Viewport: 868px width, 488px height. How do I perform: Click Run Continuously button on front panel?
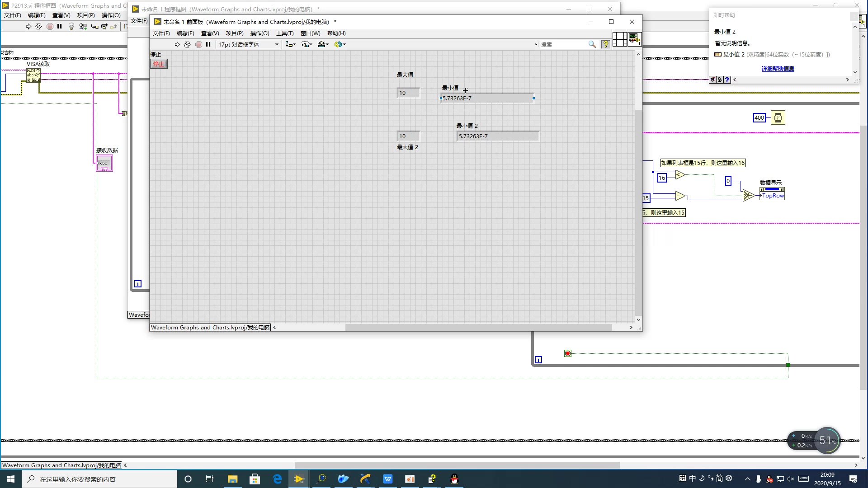point(187,44)
